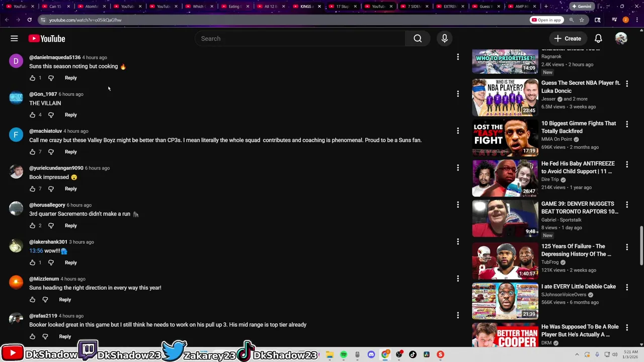This screenshot has height=362, width=644.
Task: Reply to @Mizzlenum's comment
Action: (x=65, y=300)
